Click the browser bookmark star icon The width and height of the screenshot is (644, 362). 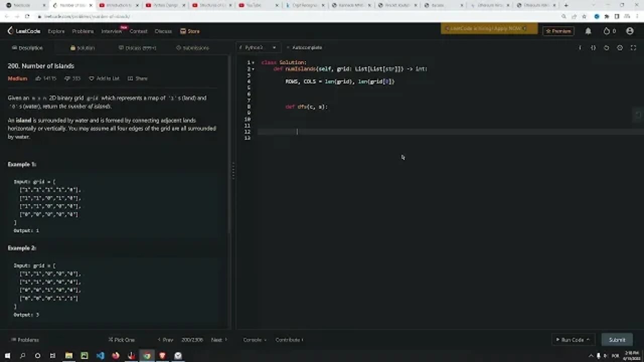[x=584, y=17]
